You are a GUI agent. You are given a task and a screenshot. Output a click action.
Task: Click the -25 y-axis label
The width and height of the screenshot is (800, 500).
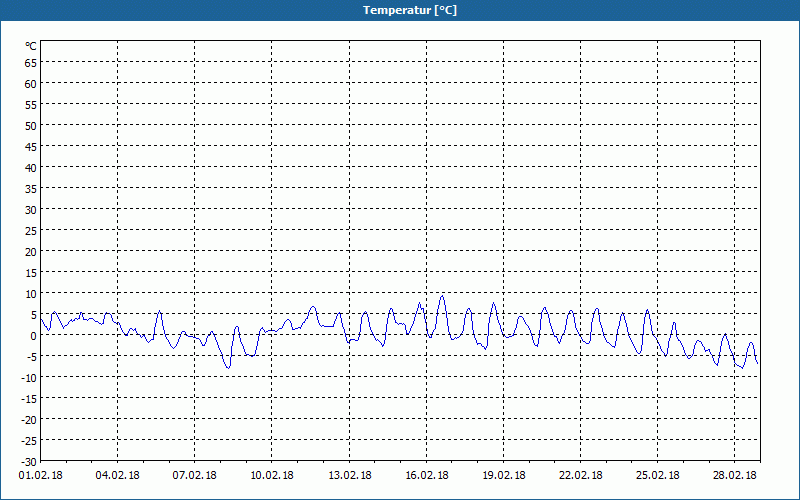29,440
